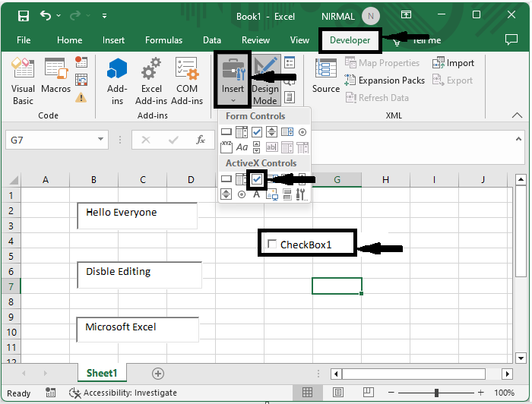Collapse the ribbon with chevron
The height and width of the screenshot is (404, 532).
click(x=517, y=115)
